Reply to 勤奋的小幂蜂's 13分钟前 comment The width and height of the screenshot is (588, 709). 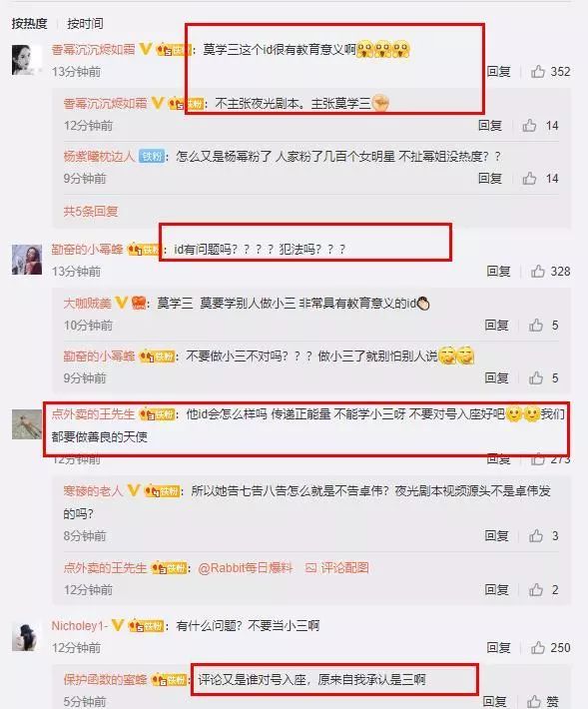[498, 271]
